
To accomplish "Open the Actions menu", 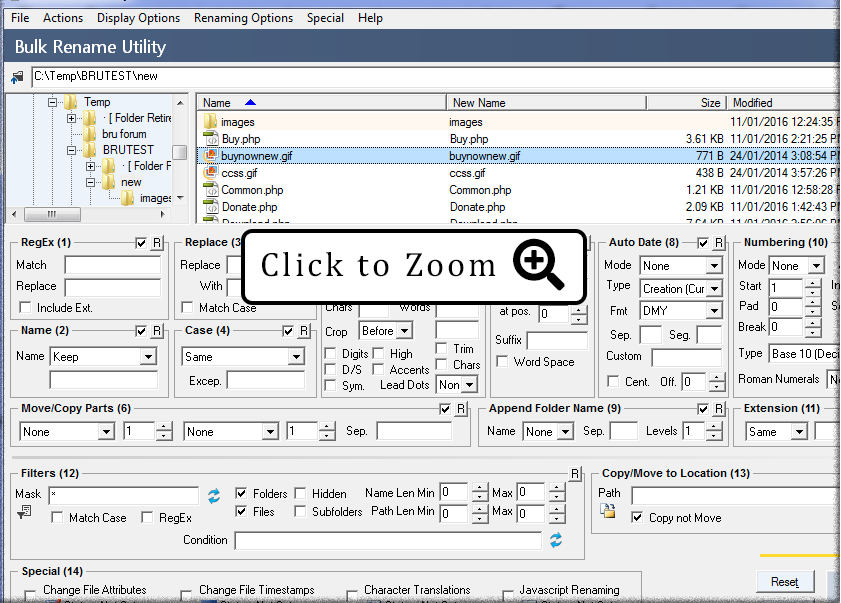I will click(x=63, y=18).
